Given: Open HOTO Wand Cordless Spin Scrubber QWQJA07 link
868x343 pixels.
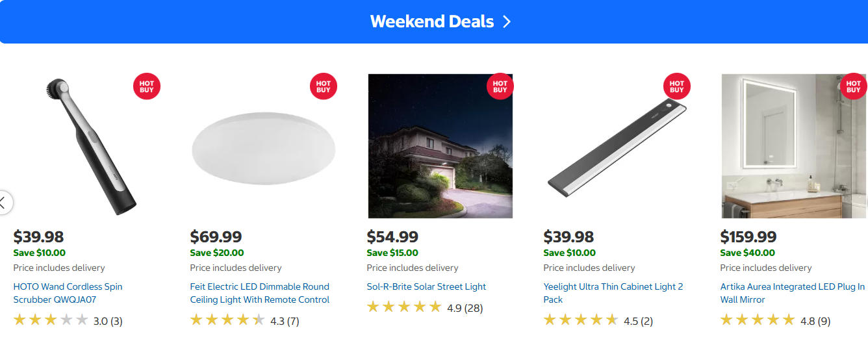Looking at the screenshot, I should pyautogui.click(x=68, y=293).
